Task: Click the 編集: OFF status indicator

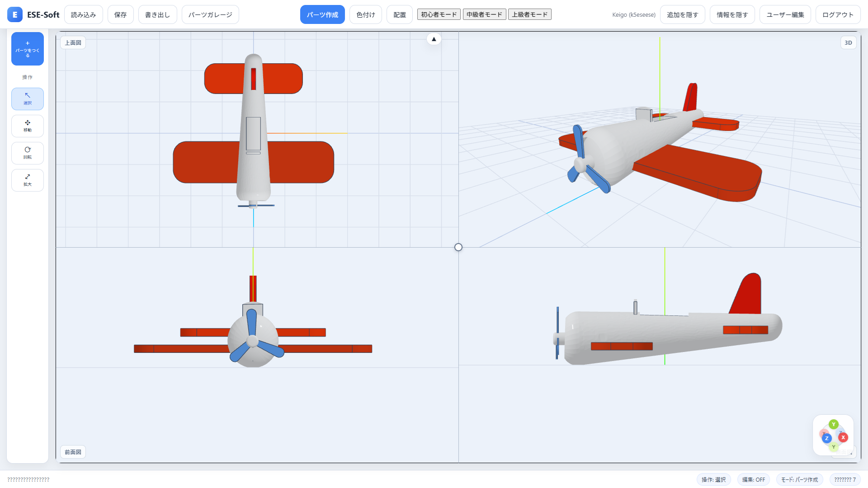Action: tap(754, 479)
